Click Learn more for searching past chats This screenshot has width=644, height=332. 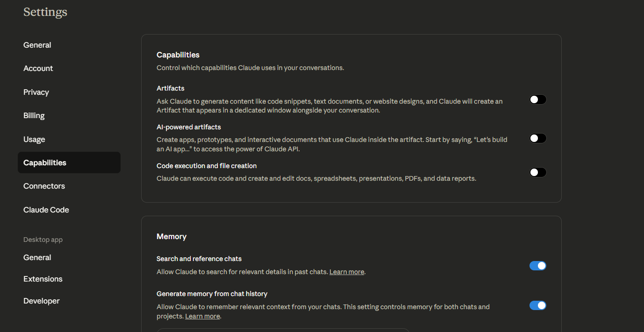pos(347,272)
